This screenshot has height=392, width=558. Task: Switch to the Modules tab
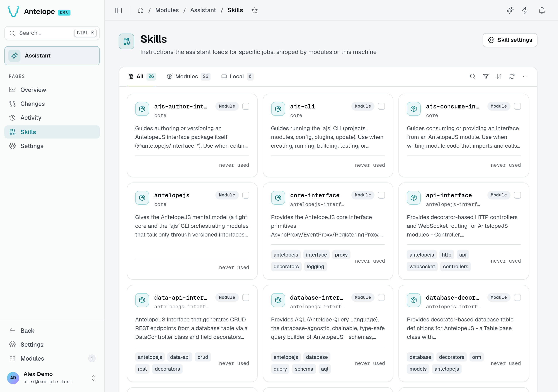tap(188, 76)
